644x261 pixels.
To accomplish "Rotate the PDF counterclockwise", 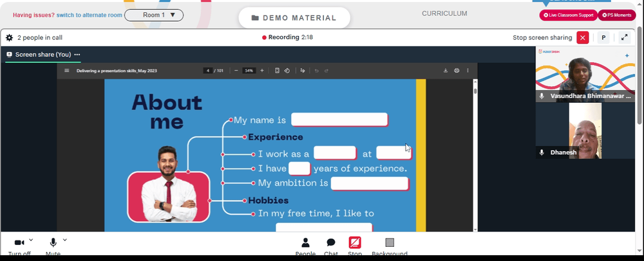I will pyautogui.click(x=287, y=71).
